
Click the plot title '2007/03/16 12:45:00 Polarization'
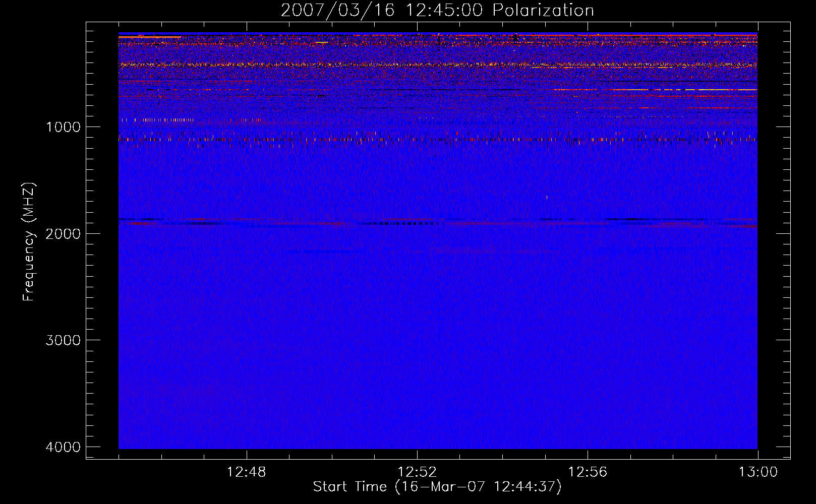tap(437, 11)
